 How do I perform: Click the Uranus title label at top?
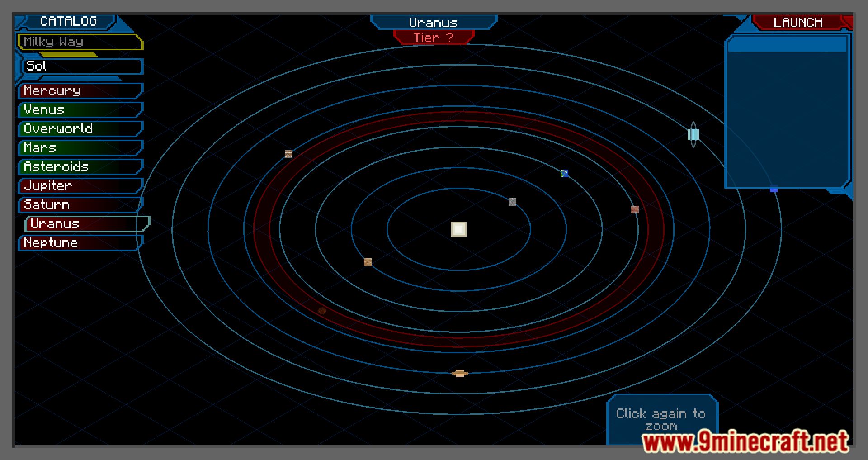coord(434,23)
